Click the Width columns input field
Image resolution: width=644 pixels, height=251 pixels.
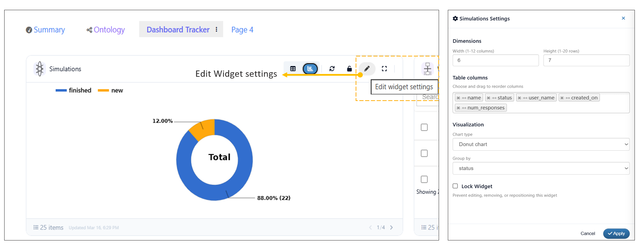(x=495, y=60)
